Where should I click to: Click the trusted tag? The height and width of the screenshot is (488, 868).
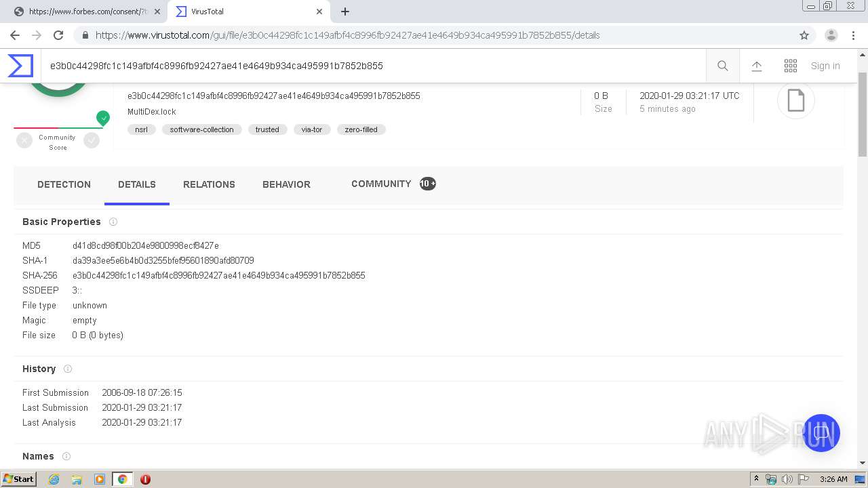coord(267,129)
